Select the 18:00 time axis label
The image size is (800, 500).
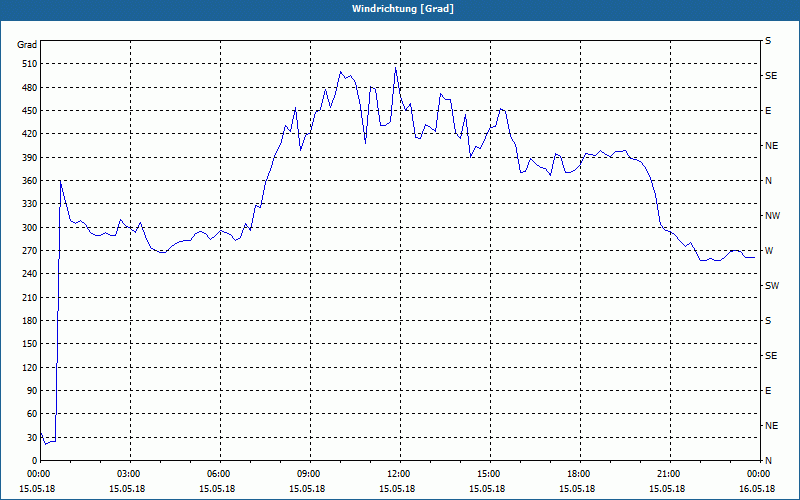580,474
